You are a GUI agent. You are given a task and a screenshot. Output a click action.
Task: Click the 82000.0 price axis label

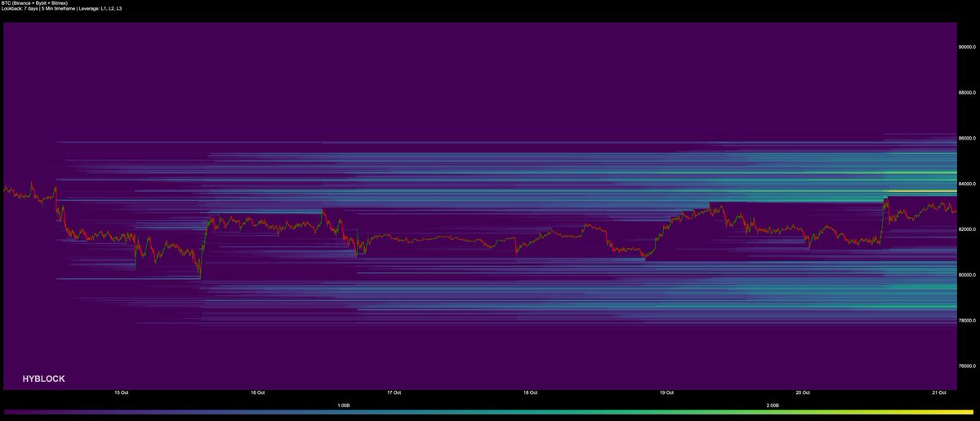[x=968, y=230]
